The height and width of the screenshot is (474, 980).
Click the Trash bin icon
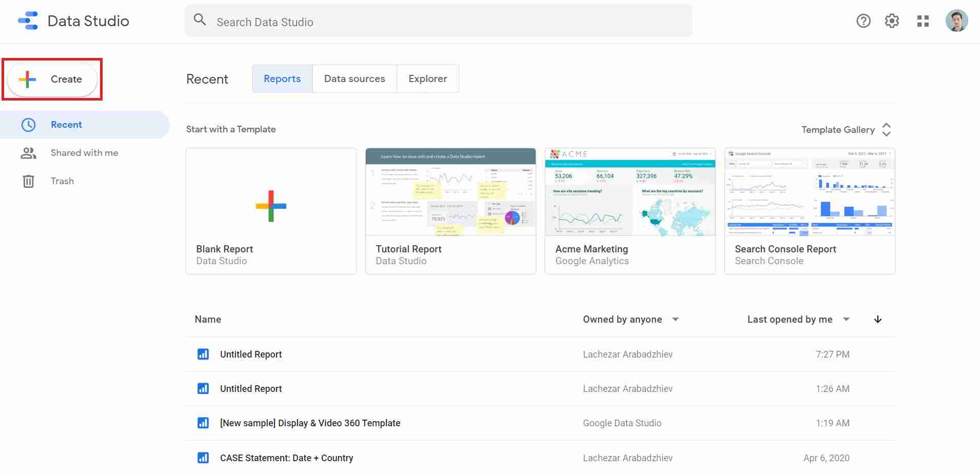pos(28,181)
